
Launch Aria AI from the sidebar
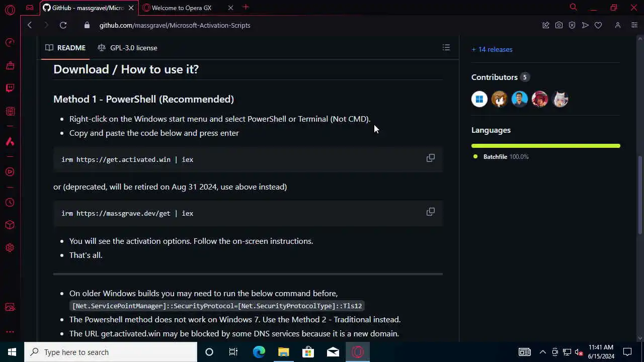click(x=10, y=142)
